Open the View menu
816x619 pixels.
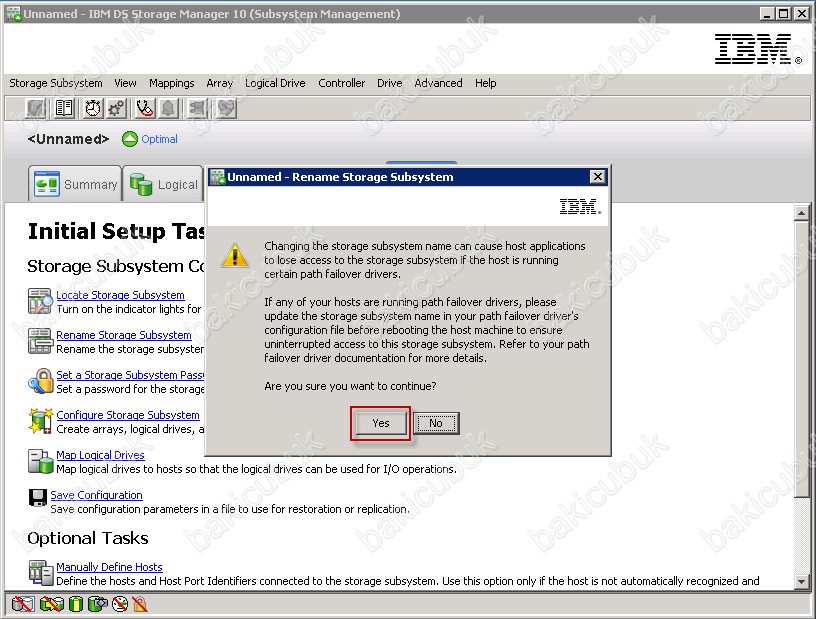coord(125,83)
